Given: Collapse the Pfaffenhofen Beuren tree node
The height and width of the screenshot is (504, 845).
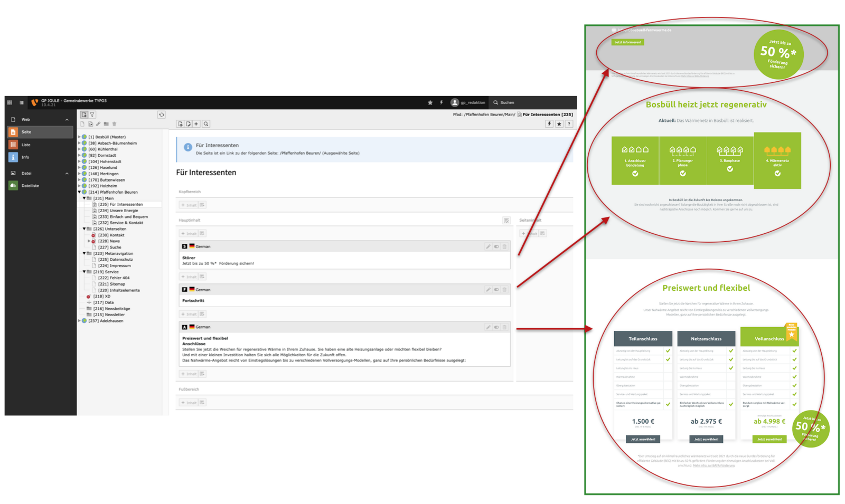Looking at the screenshot, I should [80, 192].
